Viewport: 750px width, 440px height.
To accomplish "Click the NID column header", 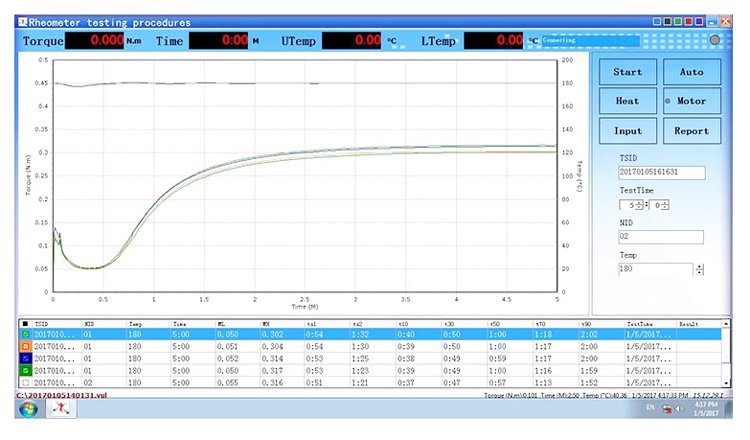I will pyautogui.click(x=89, y=324).
